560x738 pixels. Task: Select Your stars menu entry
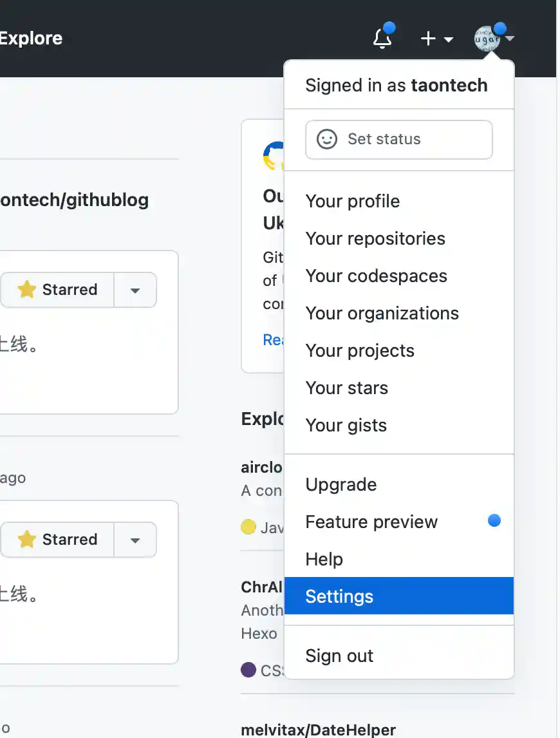point(346,388)
